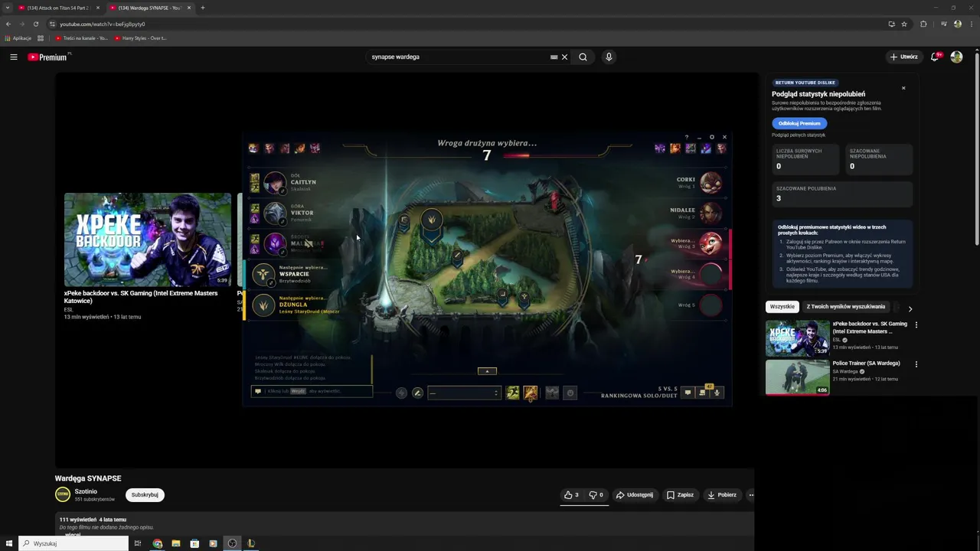Open Chrome three-dot menu
The image size is (980, 551).
pyautogui.click(x=971, y=24)
